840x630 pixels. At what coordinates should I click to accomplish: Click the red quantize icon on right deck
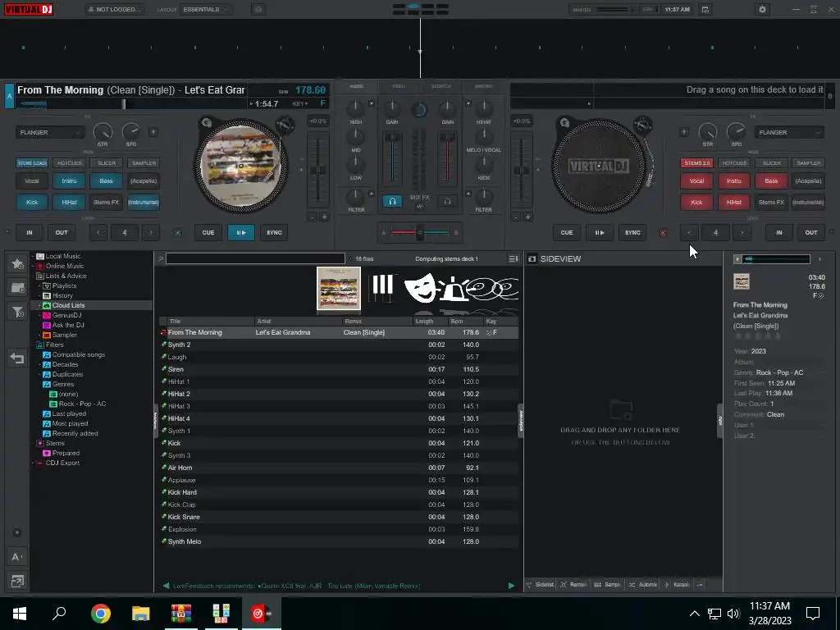(x=663, y=232)
